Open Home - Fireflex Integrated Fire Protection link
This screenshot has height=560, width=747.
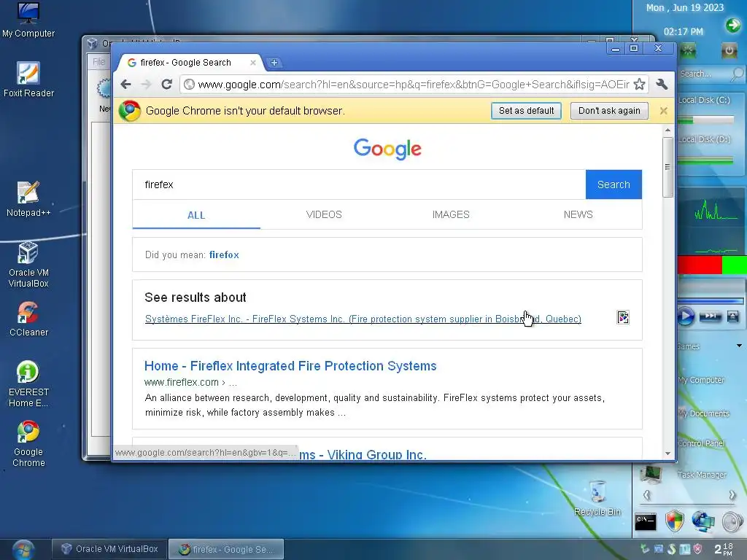[290, 366]
